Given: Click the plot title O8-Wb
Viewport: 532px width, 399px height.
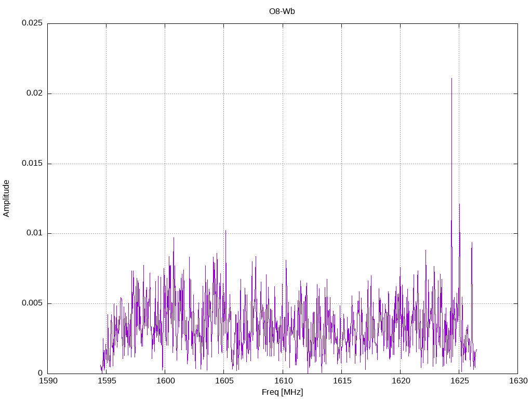Looking at the screenshot, I should 282,11.
